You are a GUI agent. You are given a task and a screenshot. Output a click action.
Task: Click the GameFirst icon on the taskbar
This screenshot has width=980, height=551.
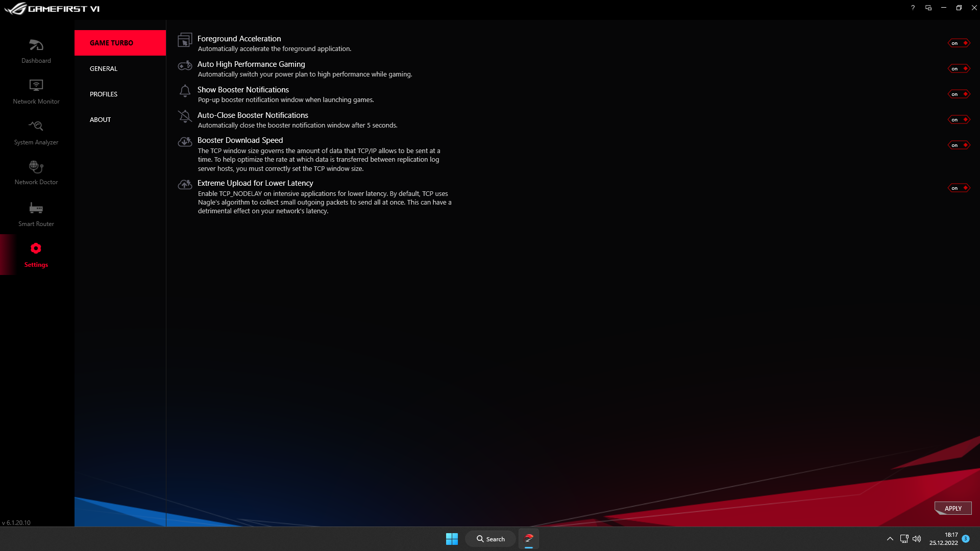click(x=529, y=538)
